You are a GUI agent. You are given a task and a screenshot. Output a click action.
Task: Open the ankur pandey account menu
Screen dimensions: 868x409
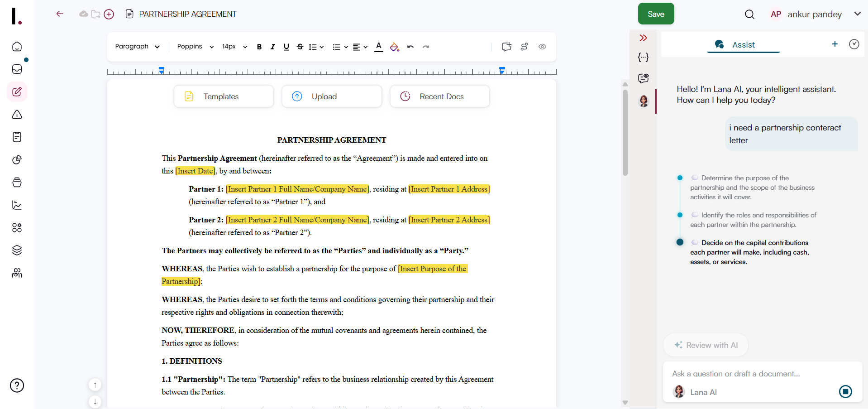[814, 14]
